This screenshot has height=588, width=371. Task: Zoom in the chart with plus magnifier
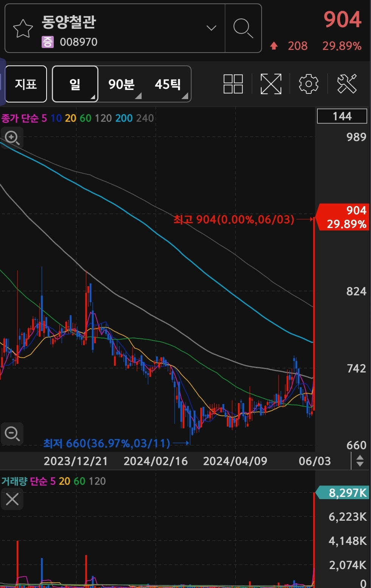pos(12,138)
